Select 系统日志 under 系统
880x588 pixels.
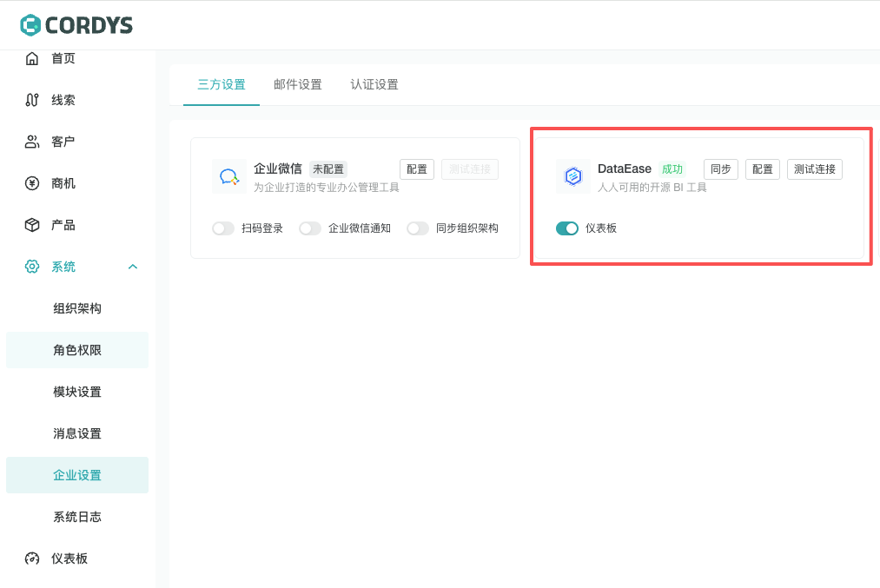click(77, 517)
